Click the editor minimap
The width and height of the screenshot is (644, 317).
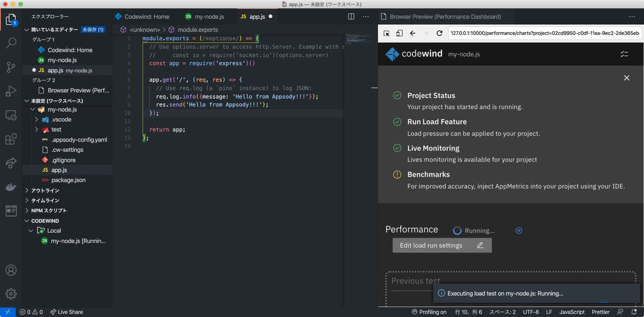[360, 40]
